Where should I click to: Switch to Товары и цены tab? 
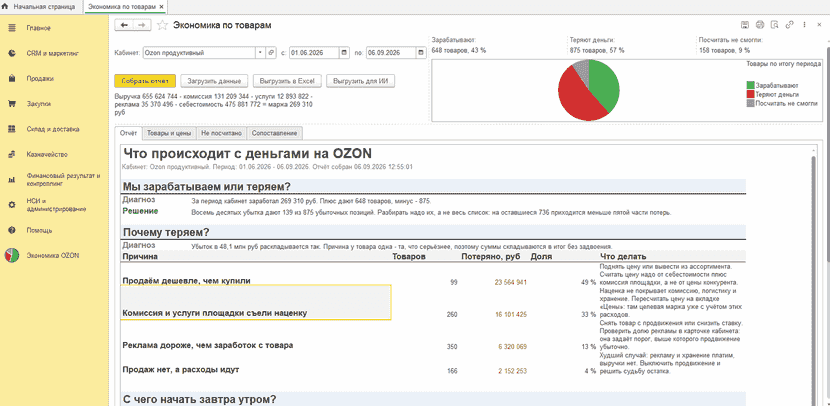169,133
